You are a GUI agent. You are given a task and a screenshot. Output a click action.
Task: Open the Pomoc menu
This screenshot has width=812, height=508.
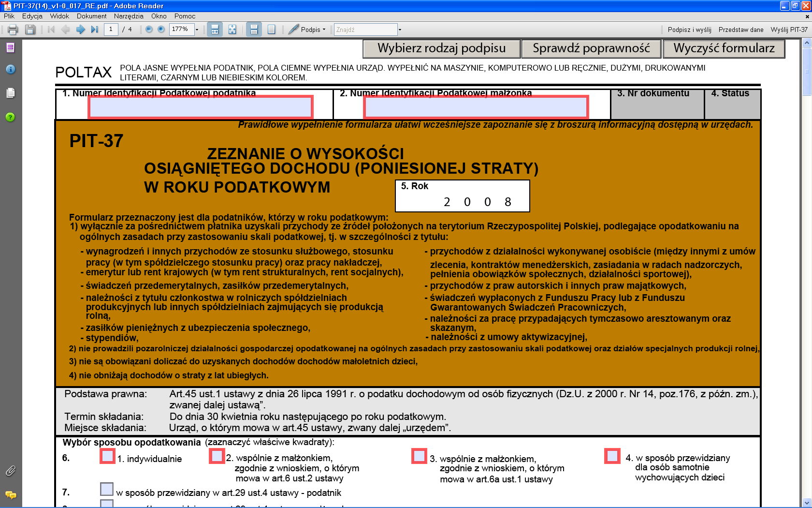pyautogui.click(x=185, y=16)
